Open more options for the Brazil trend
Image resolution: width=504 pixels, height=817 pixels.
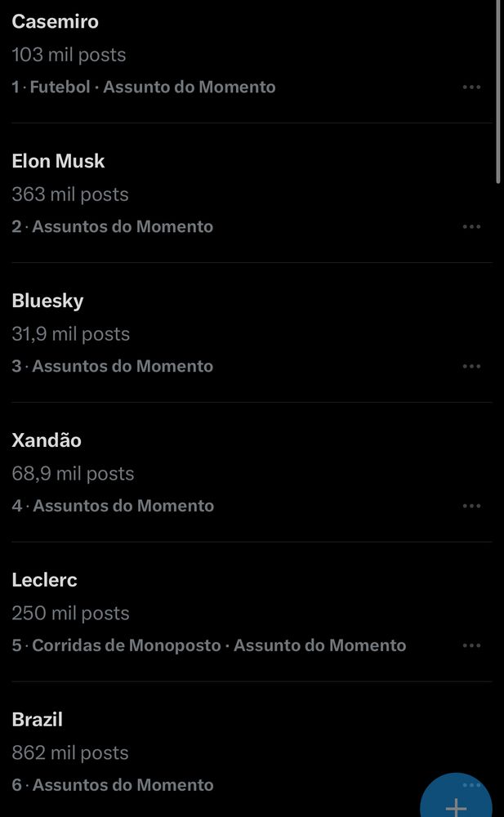472,784
